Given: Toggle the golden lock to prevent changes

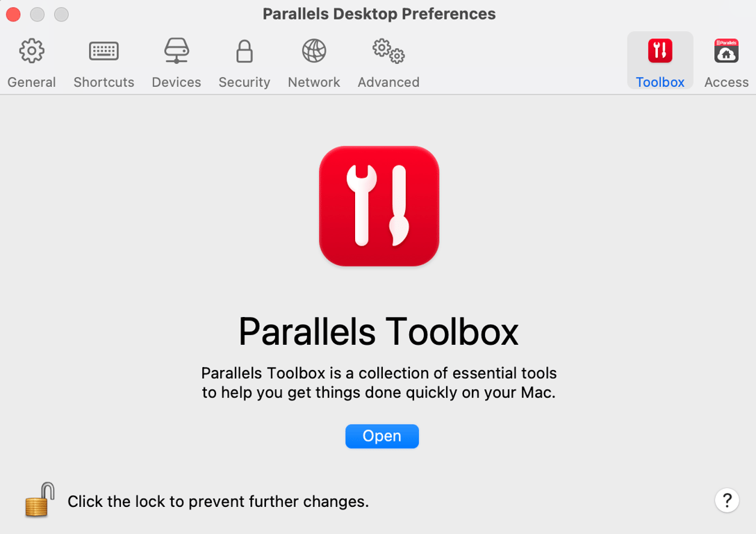Looking at the screenshot, I should [x=40, y=500].
